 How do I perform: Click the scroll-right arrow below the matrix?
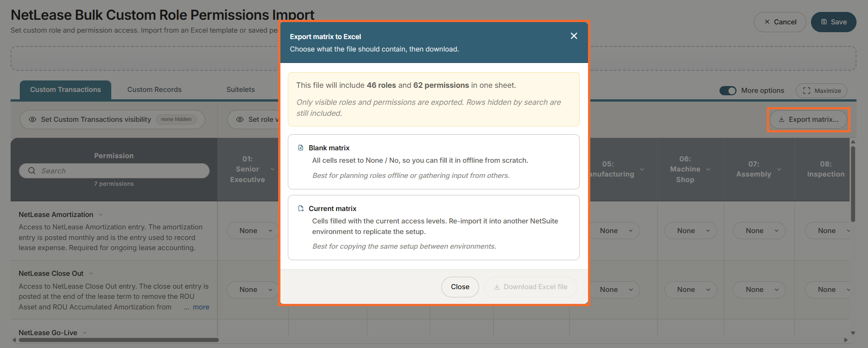tap(845, 340)
